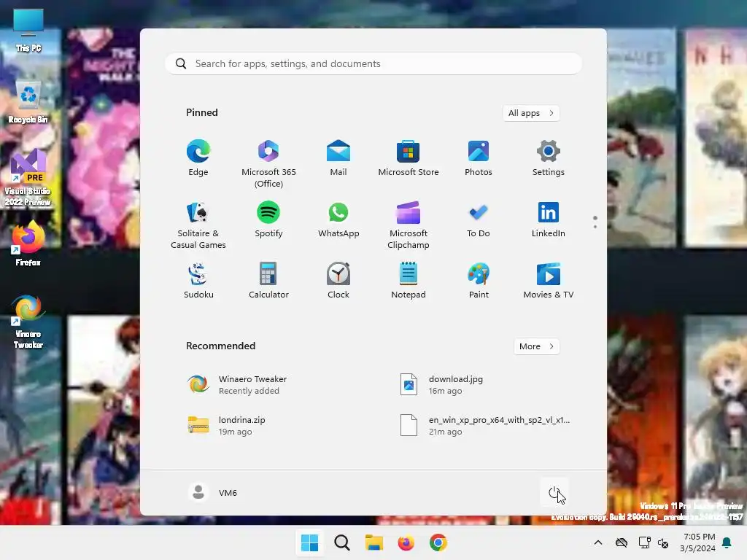Image resolution: width=747 pixels, height=560 pixels.
Task: Open notification bell icon
Action: pyautogui.click(x=727, y=542)
